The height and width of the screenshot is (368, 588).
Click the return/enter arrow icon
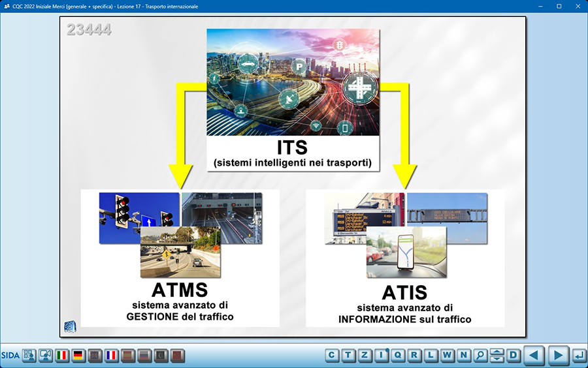(578, 355)
